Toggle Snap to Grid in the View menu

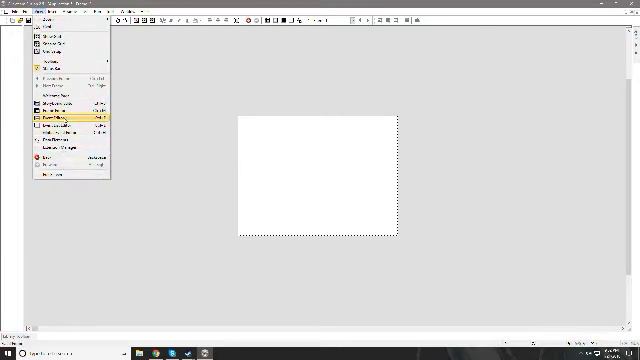(x=71, y=44)
